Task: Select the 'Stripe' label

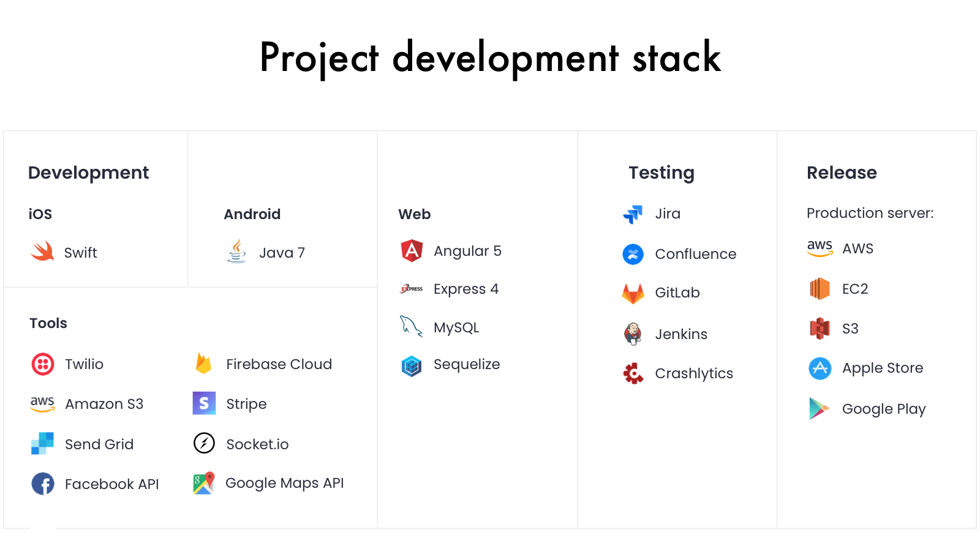Action: click(246, 405)
